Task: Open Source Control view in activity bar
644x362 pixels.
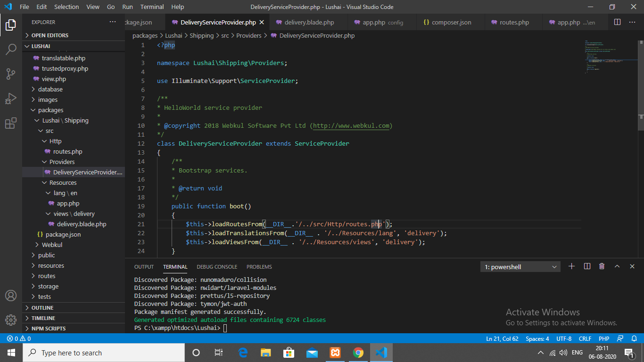Action: (x=11, y=74)
